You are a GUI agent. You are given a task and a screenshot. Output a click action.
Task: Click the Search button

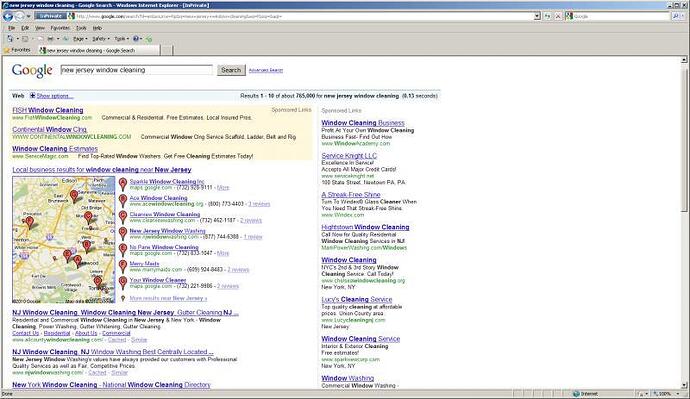click(231, 70)
